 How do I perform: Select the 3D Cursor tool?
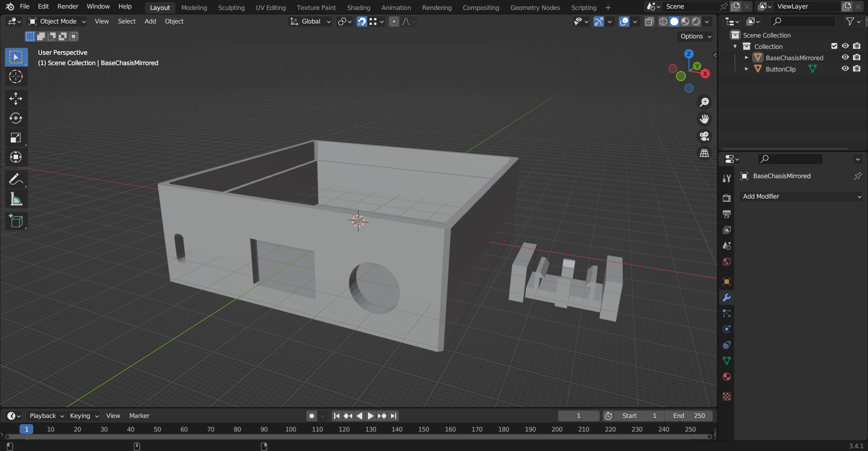(x=16, y=76)
